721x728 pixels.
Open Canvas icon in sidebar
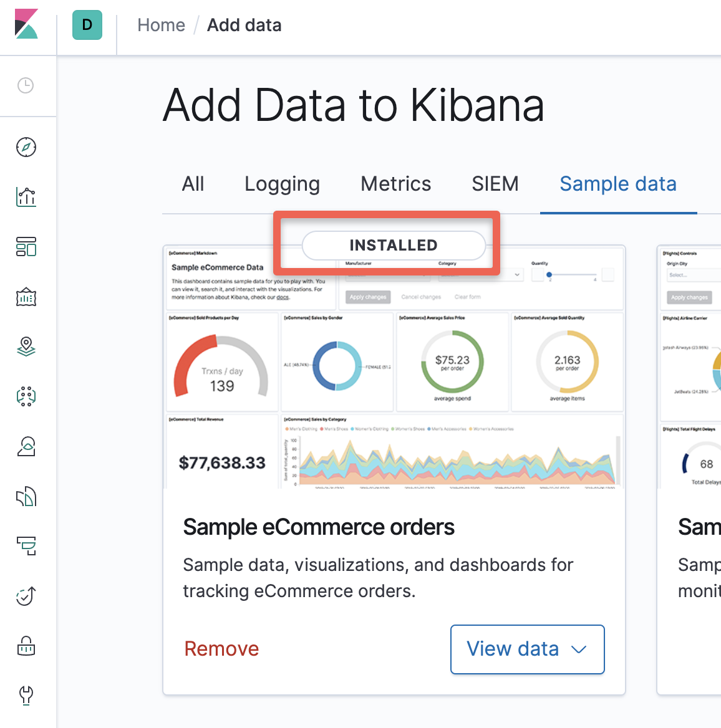(26, 297)
